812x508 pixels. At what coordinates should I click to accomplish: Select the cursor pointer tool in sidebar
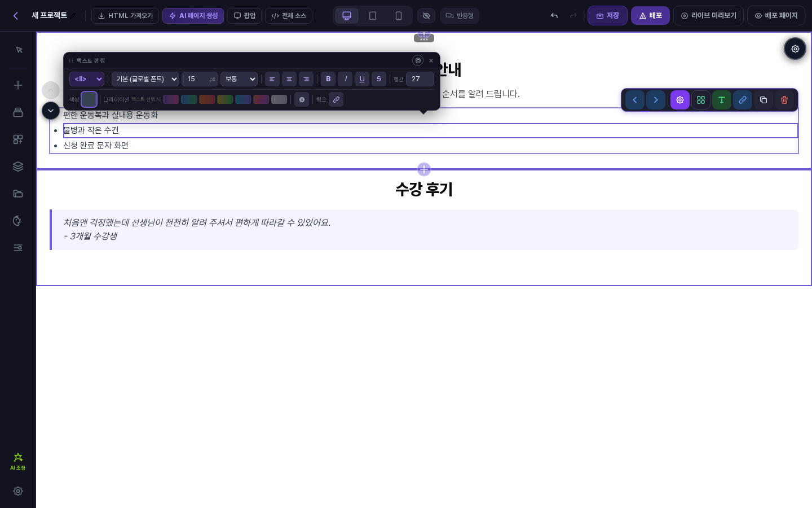click(x=18, y=50)
